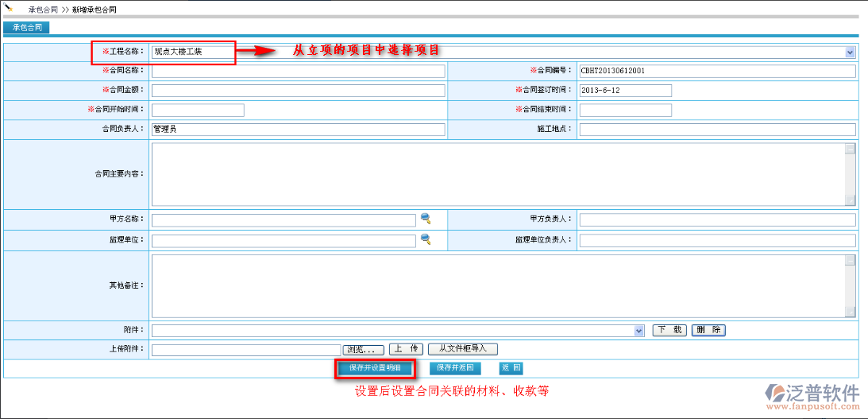Click the magnifier icon next to 甲方名称
868x419 pixels.
pos(426,219)
